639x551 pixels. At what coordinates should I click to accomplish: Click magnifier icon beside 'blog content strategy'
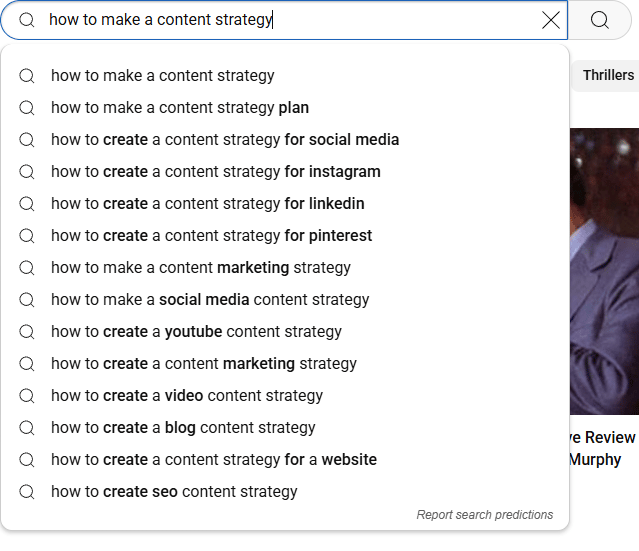(x=27, y=427)
